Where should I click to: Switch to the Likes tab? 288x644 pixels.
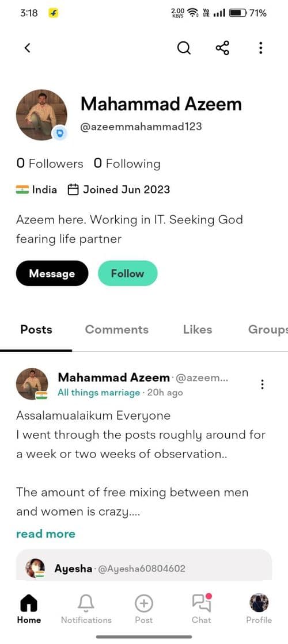198,329
